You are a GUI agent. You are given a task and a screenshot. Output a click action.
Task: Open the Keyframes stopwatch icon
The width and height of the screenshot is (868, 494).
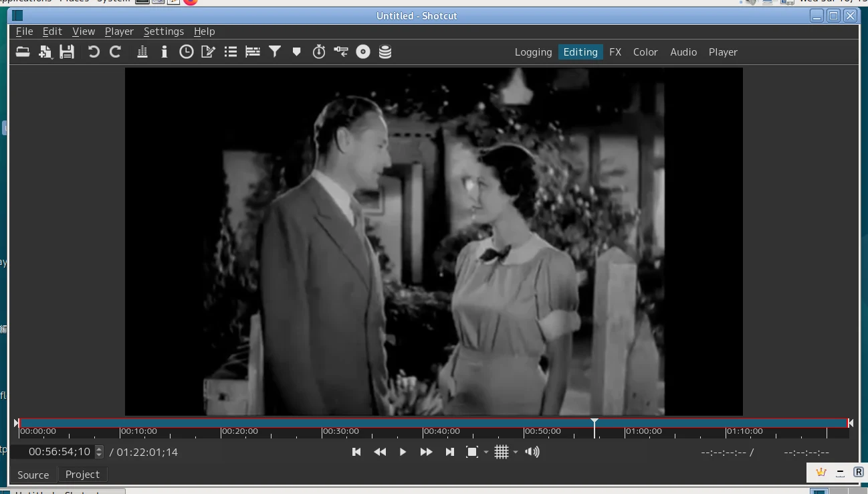tap(319, 52)
